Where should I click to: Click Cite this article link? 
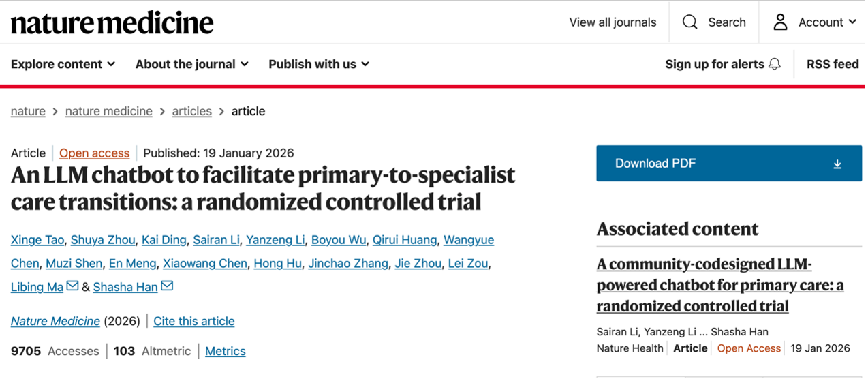pyautogui.click(x=193, y=321)
